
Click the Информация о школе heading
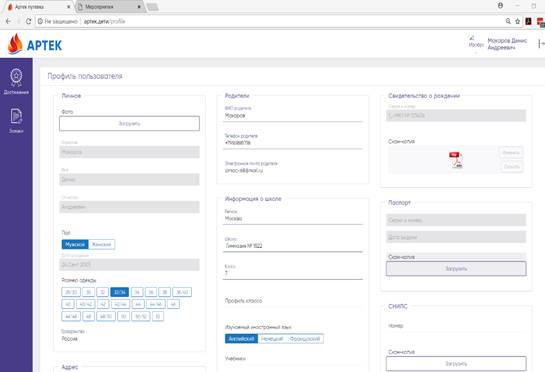pyautogui.click(x=253, y=199)
